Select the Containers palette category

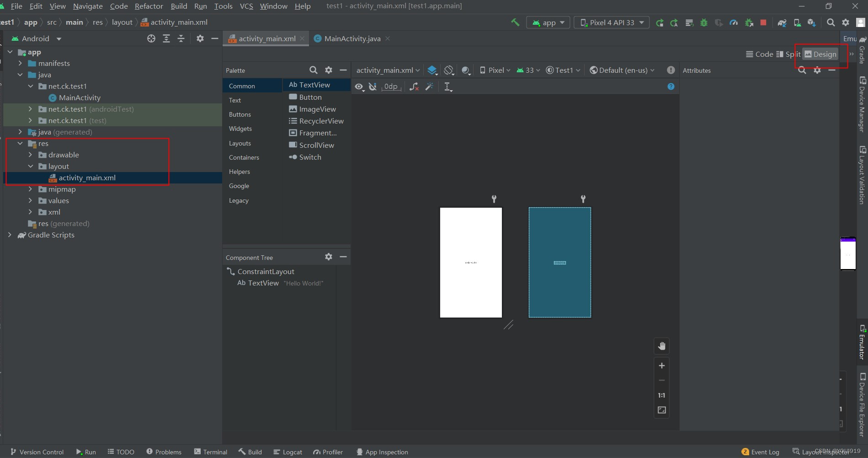click(244, 157)
